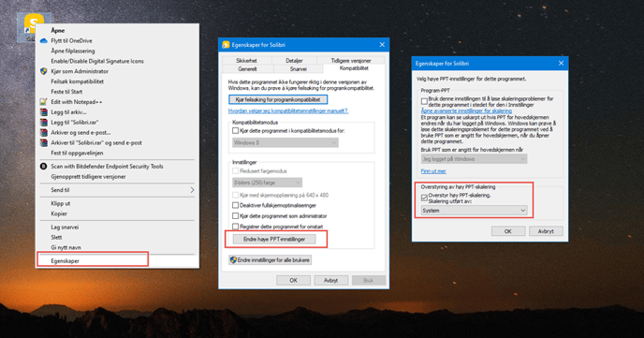The image size is (644, 338).
Task: Select Kjør som Administrator
Action: click(x=80, y=71)
